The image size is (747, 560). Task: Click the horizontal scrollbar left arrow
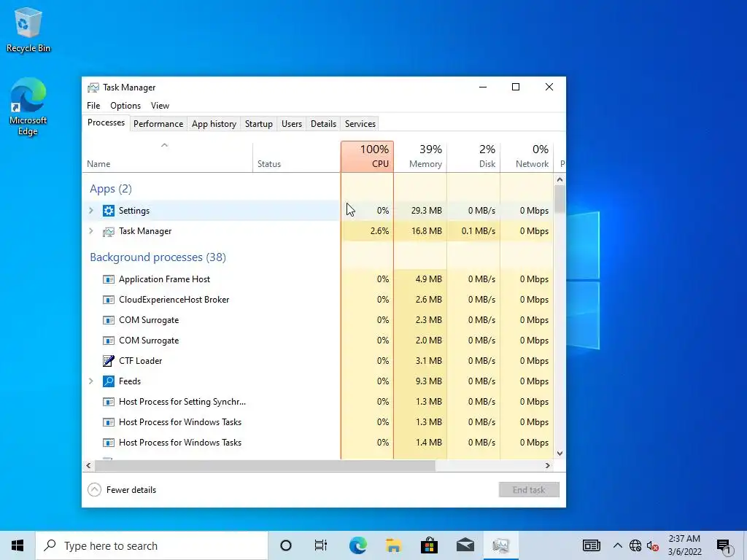88,465
